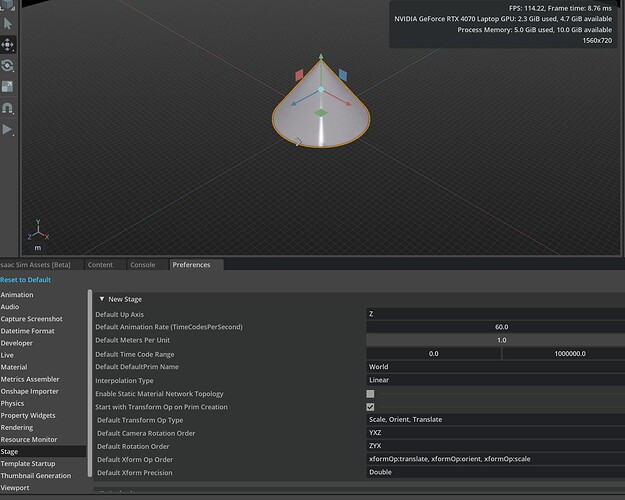Open Animation preferences category
The image size is (625, 500).
[x=17, y=295]
